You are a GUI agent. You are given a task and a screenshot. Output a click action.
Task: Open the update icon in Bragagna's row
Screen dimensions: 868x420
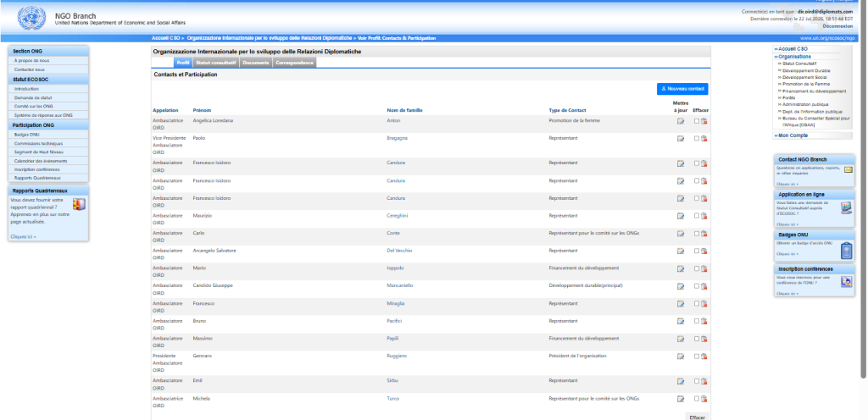tap(681, 139)
